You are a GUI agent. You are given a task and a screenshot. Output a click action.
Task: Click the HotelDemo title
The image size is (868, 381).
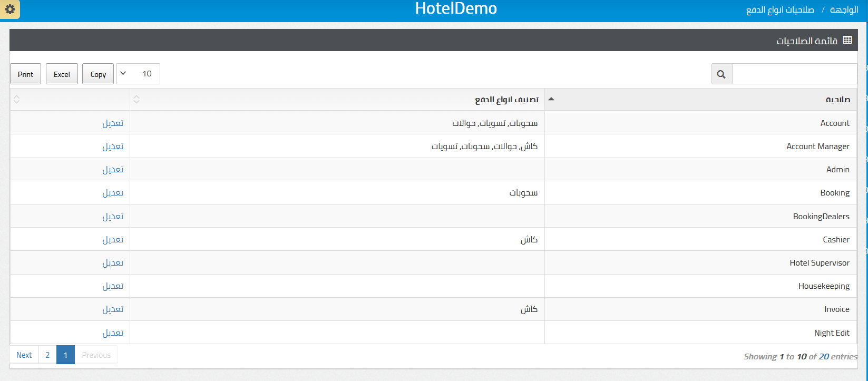456,8
